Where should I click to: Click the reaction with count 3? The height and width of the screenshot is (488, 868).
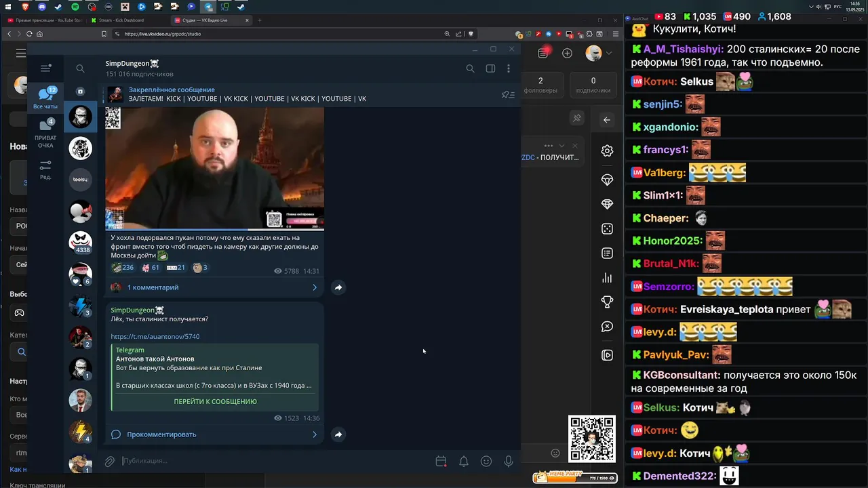[200, 268]
